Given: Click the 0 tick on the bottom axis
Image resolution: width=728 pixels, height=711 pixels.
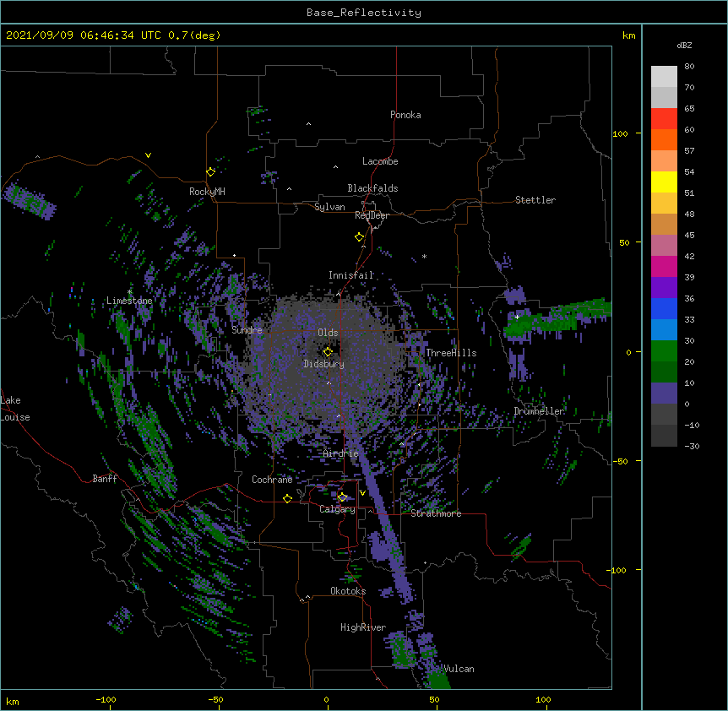Looking at the screenshot, I should coord(326,700).
